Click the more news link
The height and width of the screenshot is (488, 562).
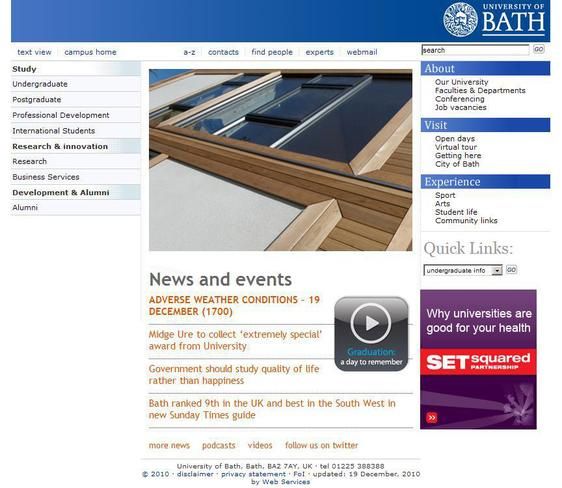coord(169,445)
